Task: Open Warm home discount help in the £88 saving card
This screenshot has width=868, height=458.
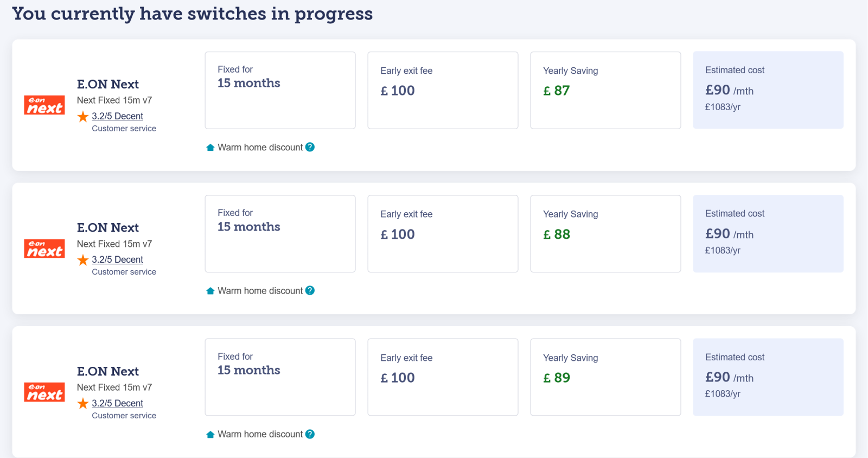Action: pyautogui.click(x=310, y=290)
